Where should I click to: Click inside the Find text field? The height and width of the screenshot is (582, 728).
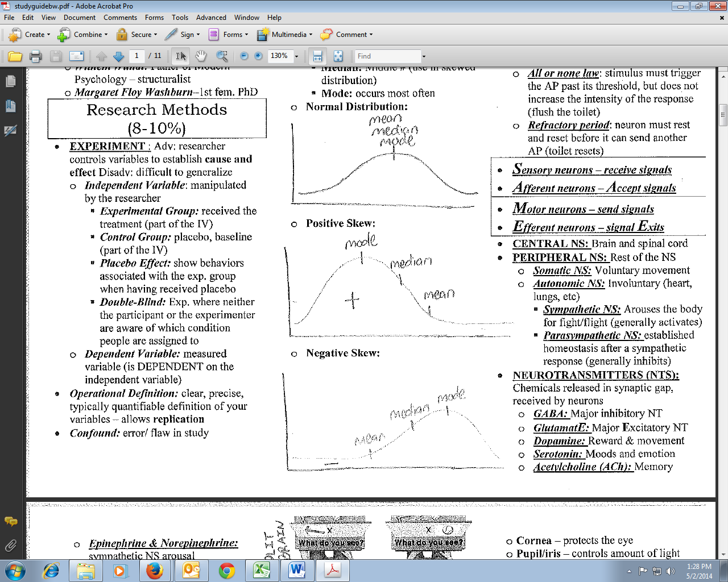point(388,56)
